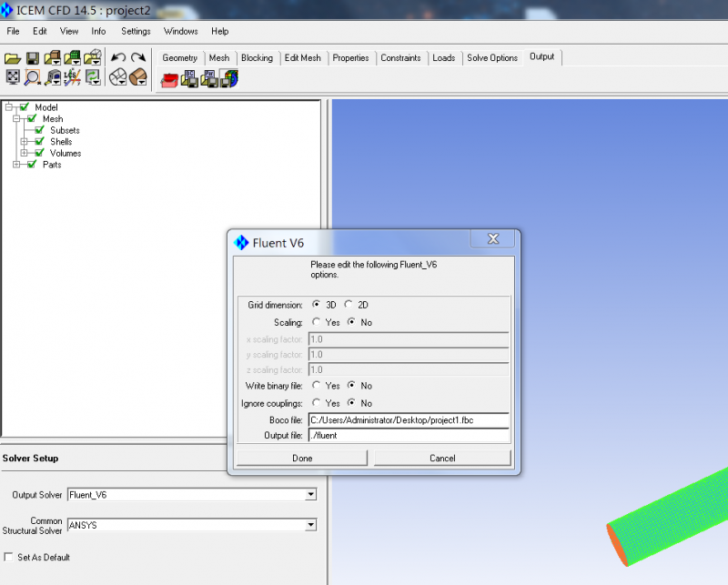Open the Boundary Conditions (BC) icon
This screenshot has height=585, width=728.
pyautogui.click(x=189, y=79)
